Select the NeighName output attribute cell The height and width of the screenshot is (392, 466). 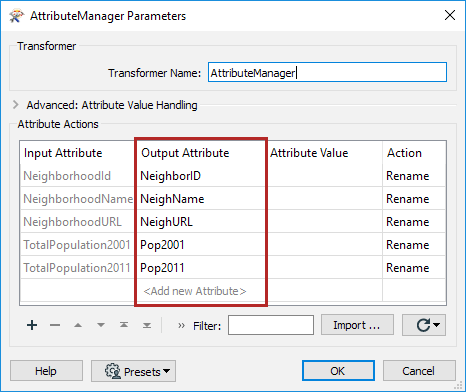tap(201, 199)
